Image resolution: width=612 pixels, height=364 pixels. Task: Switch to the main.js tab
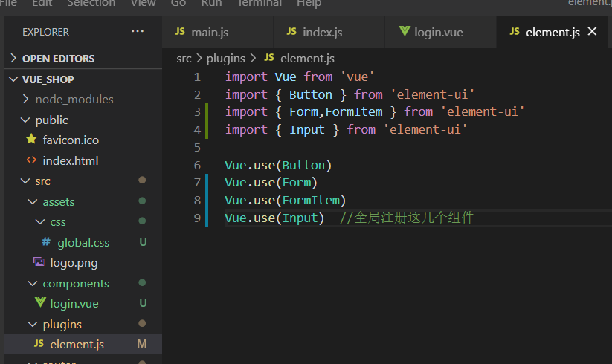(x=217, y=32)
